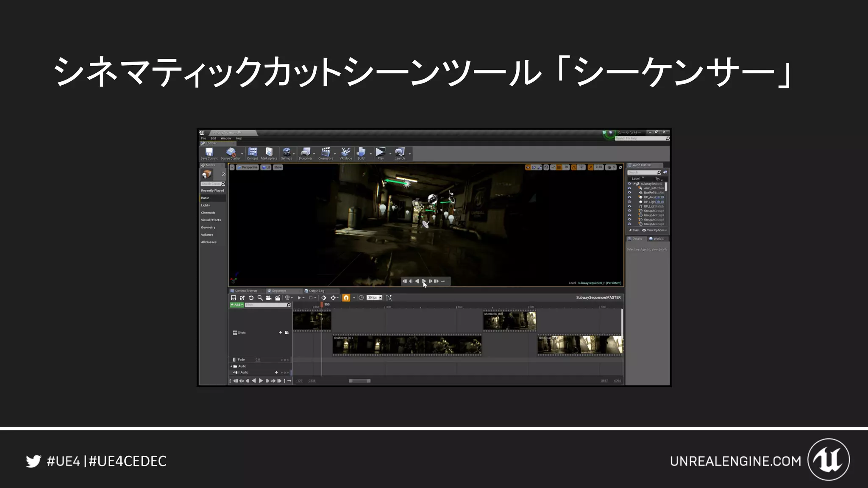Save the sequence in Sequencer toolbar
Screen dimensions: 868x488
point(234,298)
